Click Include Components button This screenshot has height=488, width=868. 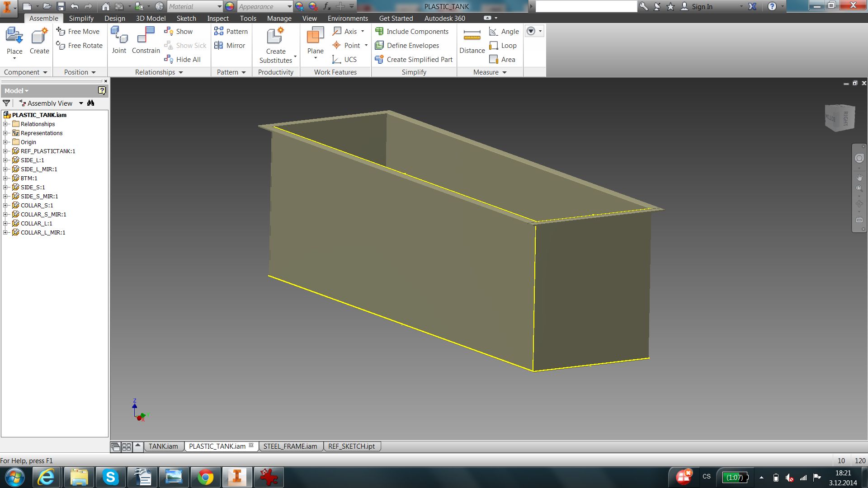[x=412, y=31]
